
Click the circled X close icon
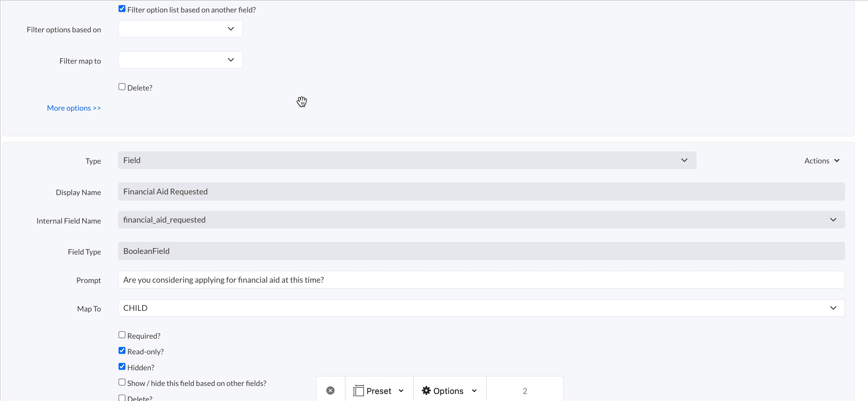330,390
